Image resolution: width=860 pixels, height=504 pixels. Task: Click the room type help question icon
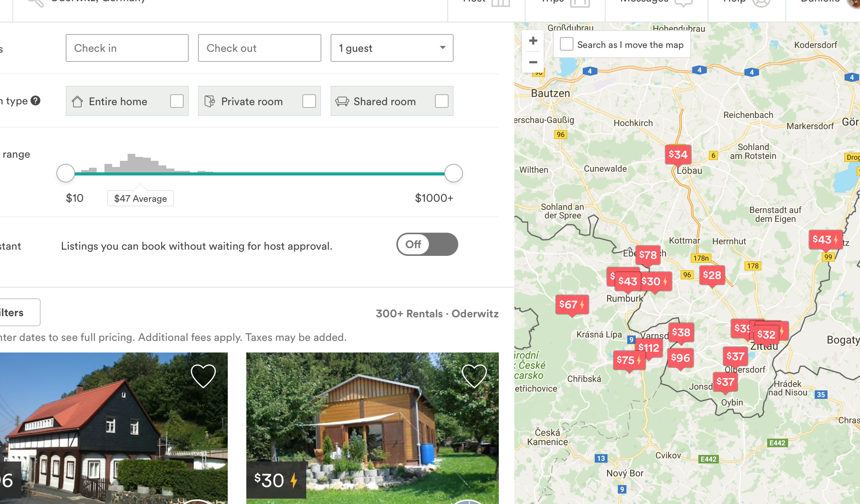(36, 101)
